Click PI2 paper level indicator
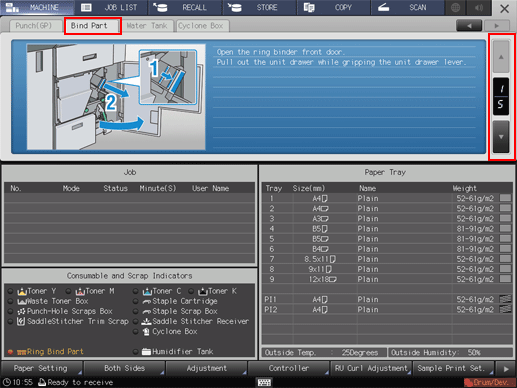This screenshot has height=388, width=517. tap(505, 309)
